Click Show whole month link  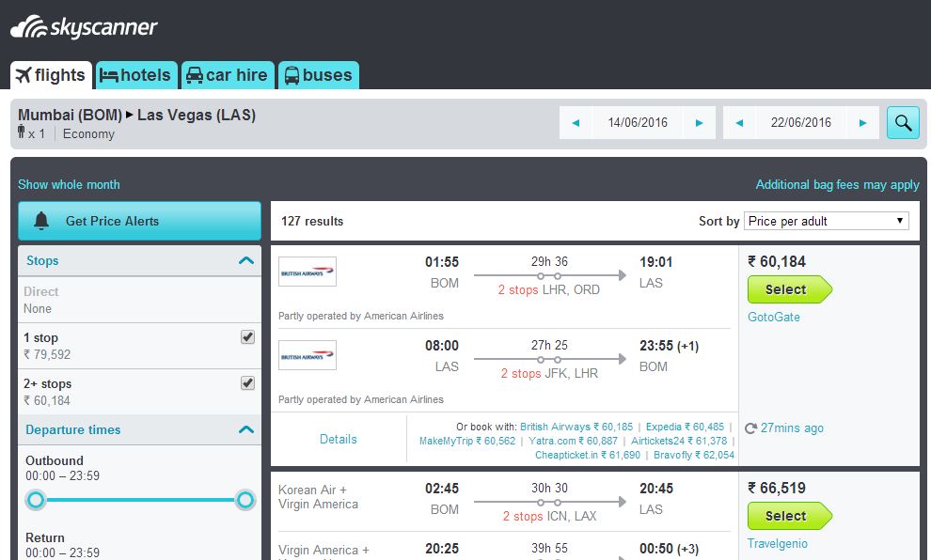[x=69, y=184]
